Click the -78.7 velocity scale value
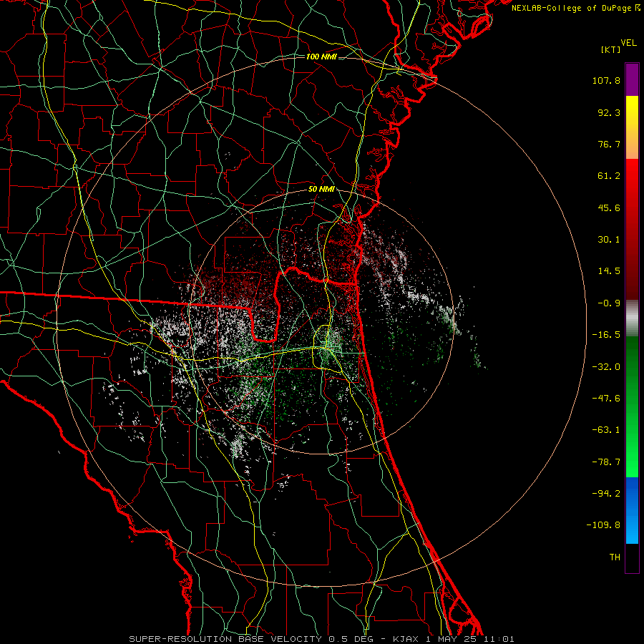This screenshot has width=644, height=644. [x=606, y=462]
